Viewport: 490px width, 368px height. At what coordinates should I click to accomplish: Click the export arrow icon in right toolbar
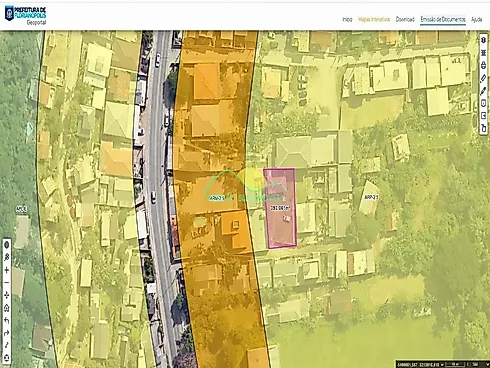coord(483,116)
